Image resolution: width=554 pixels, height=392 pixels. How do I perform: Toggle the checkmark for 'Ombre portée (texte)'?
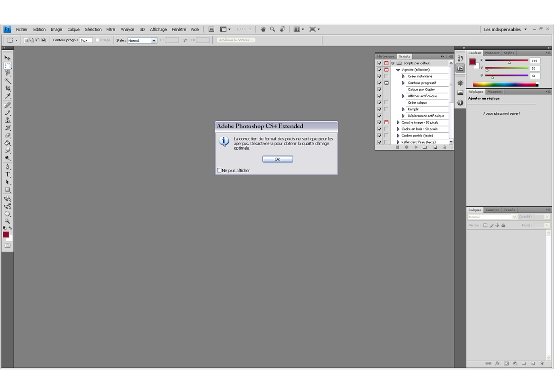click(380, 136)
